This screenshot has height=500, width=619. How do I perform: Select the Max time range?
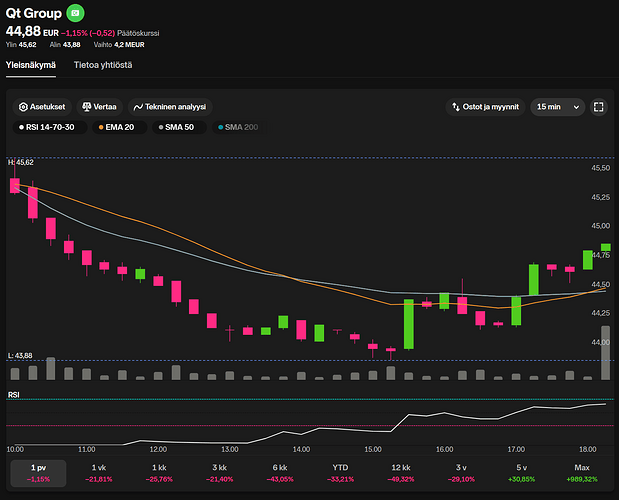(580, 472)
